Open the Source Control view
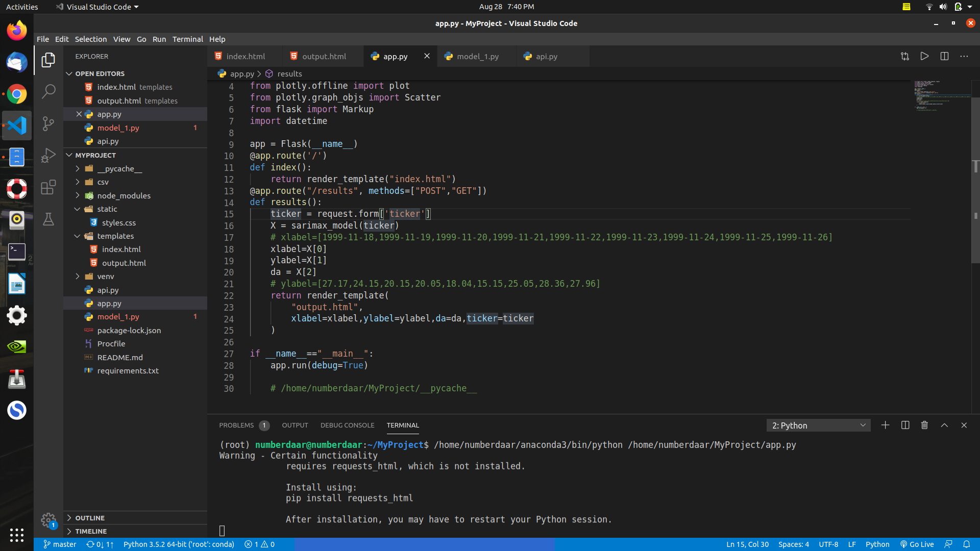 point(48,123)
